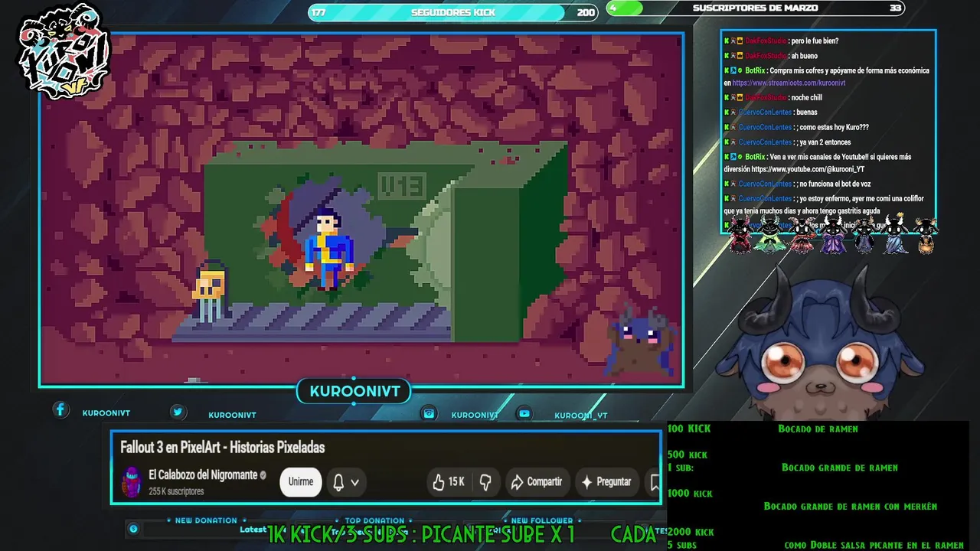Screen dimensions: 980x551
Task: Click the Instagram social icon
Action: click(x=429, y=413)
